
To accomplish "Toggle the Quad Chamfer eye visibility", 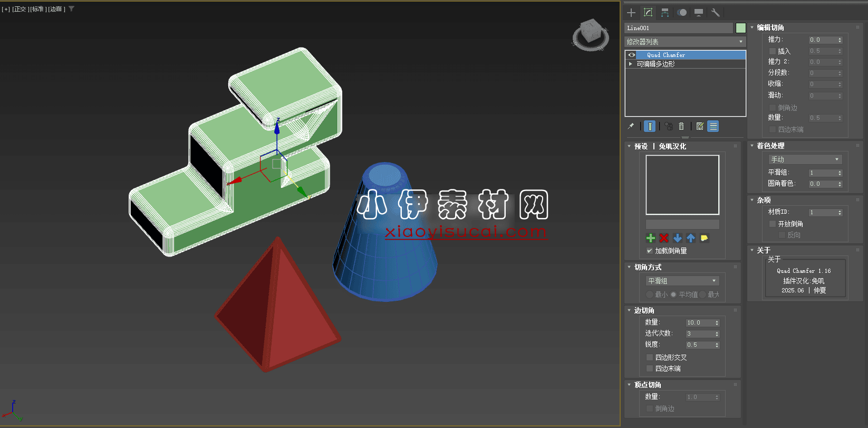I will pyautogui.click(x=632, y=55).
